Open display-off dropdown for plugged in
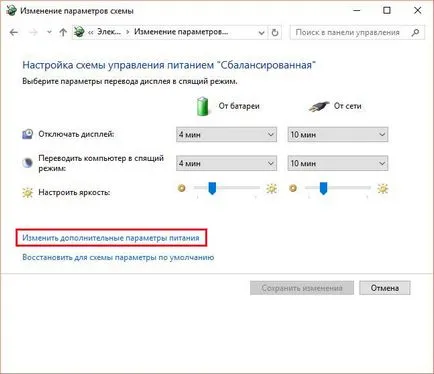 [338, 135]
